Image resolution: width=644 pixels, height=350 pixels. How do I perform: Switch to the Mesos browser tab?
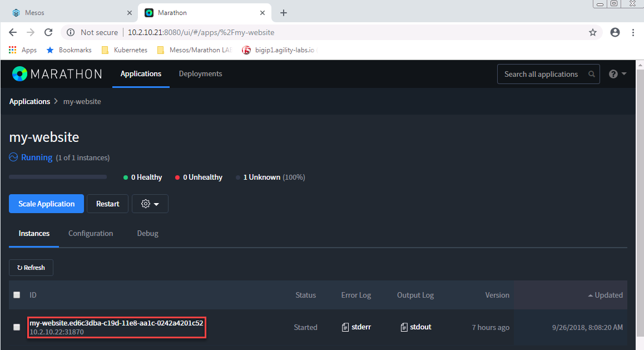[68, 13]
